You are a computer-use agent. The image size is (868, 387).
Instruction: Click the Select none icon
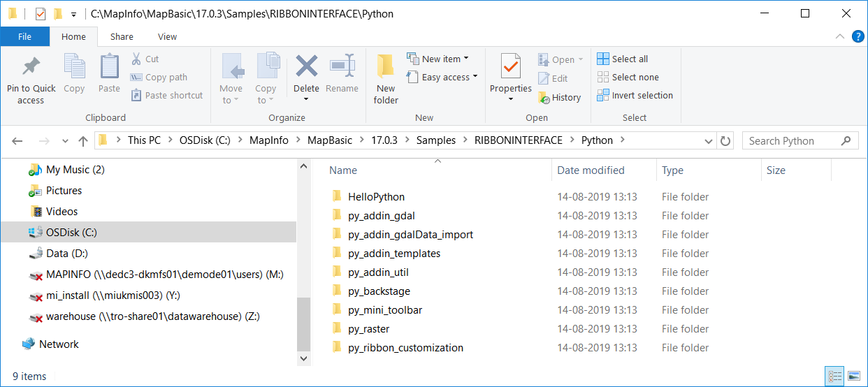click(x=603, y=77)
